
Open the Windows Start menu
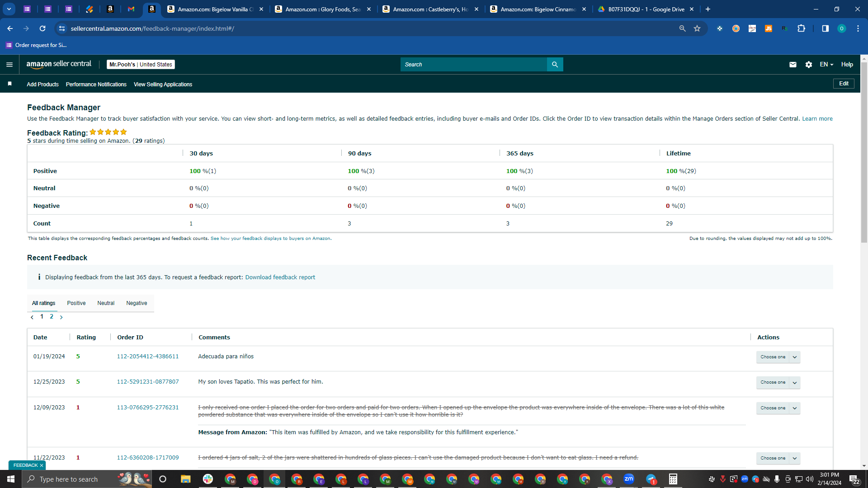[11, 479]
